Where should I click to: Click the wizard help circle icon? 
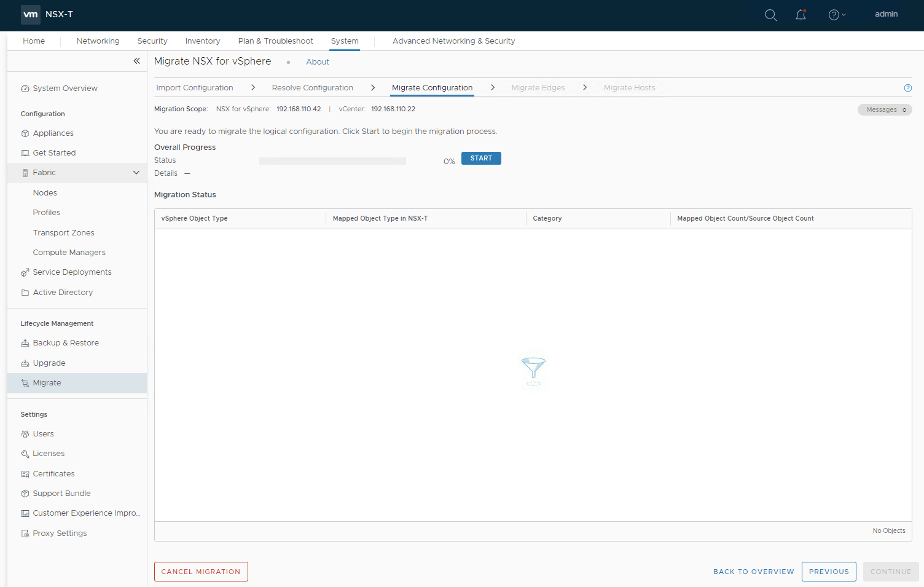[x=908, y=88]
